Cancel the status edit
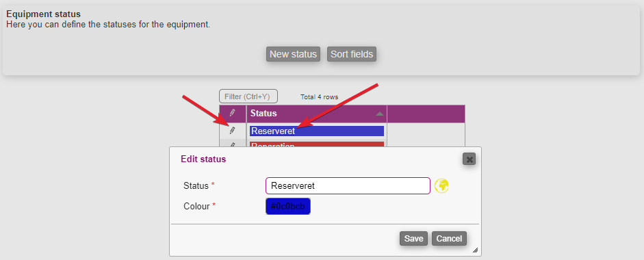Screen dimensions: 644x260 [x=449, y=239]
